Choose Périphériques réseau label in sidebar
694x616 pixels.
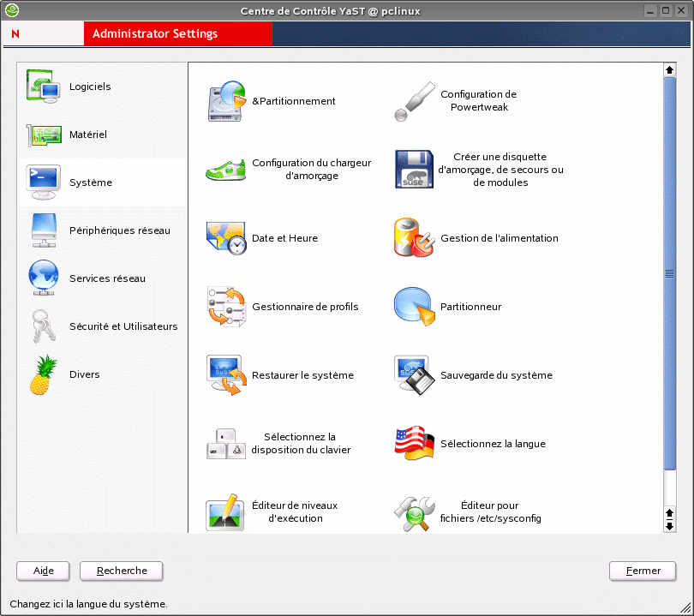click(119, 230)
